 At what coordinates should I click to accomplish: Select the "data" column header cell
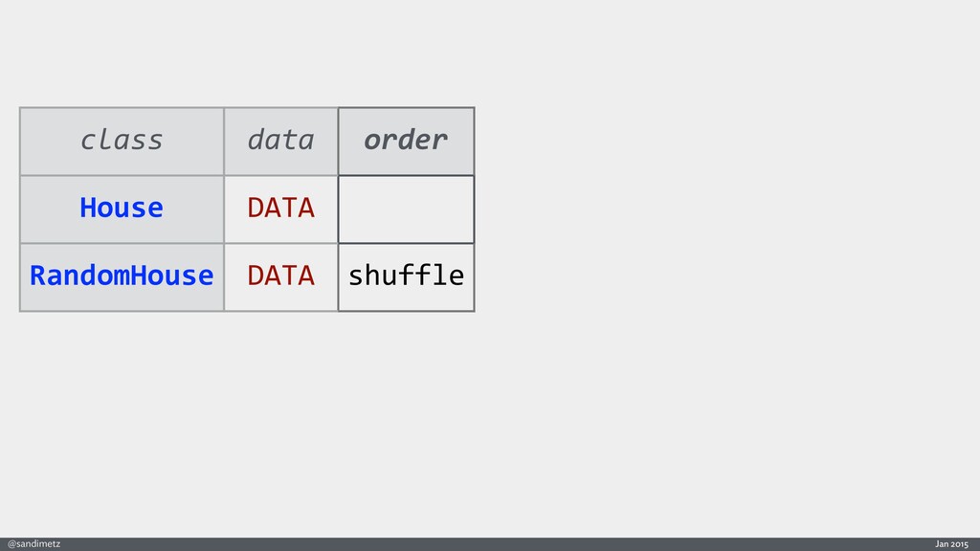tap(280, 141)
